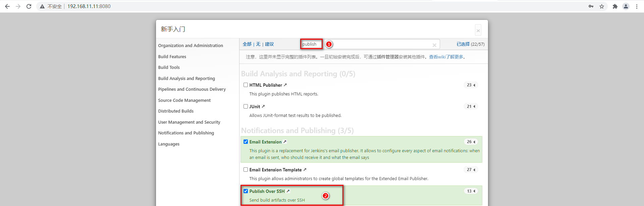Click the plugin search field containing publish
This screenshot has height=206, width=644.
(x=370, y=44)
